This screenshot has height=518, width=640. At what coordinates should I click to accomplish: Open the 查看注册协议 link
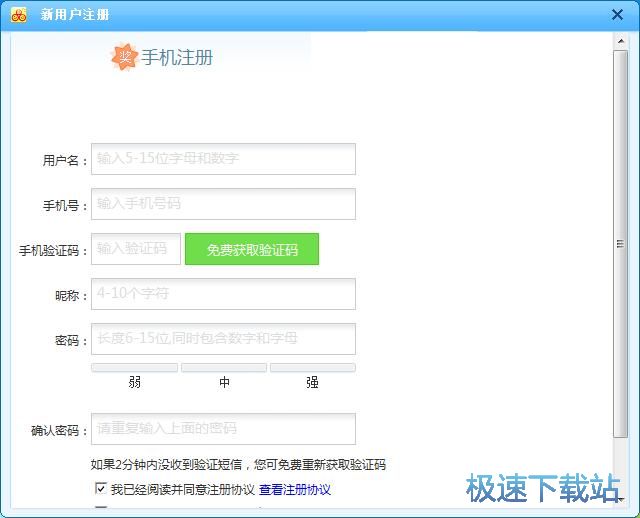pos(295,489)
